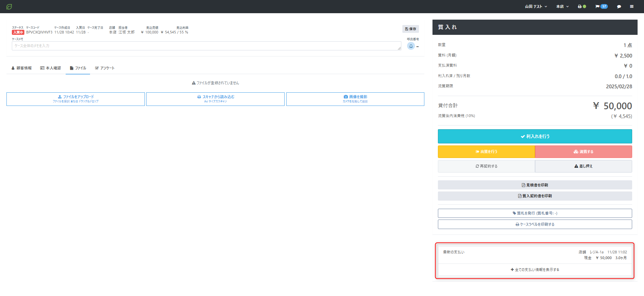The width and height of the screenshot is (644, 296).
Task: Switch to the 本人確認 tab
Action: point(50,68)
